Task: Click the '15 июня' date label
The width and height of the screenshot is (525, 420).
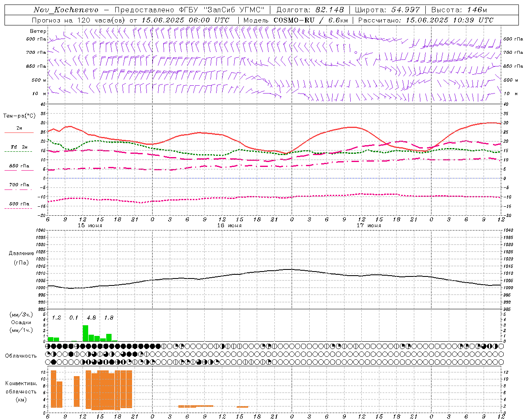Action: pos(90,226)
